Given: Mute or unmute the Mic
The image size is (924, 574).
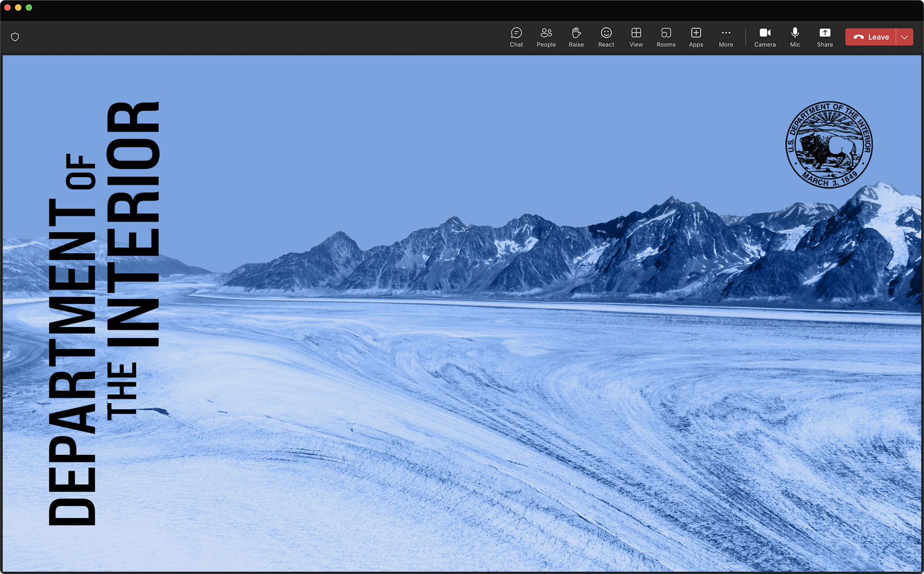Looking at the screenshot, I should pos(795,37).
